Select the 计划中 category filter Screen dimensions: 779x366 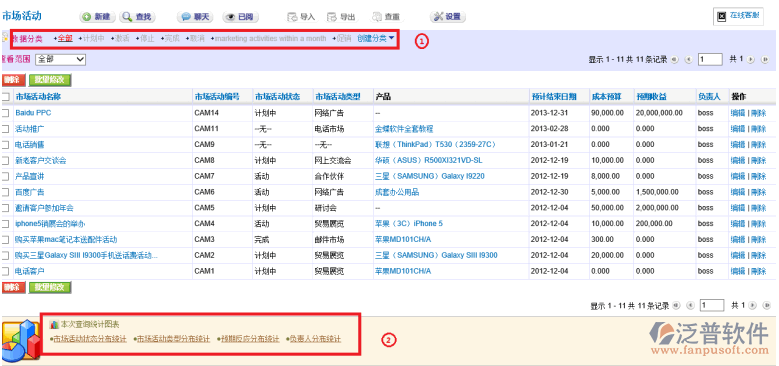93,38
